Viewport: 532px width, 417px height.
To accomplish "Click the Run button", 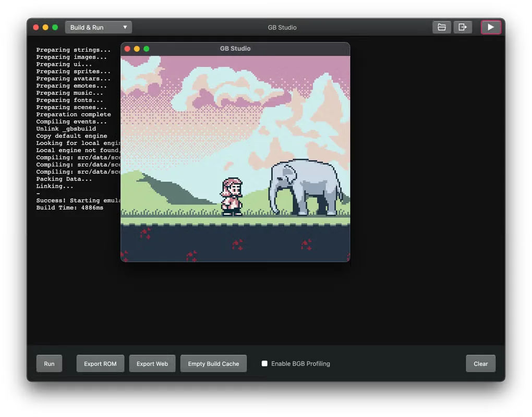I will coord(49,363).
